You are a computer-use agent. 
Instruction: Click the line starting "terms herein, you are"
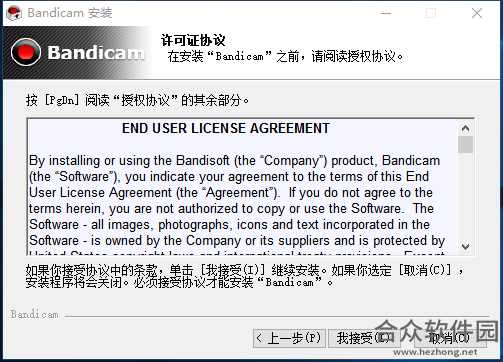231,209
